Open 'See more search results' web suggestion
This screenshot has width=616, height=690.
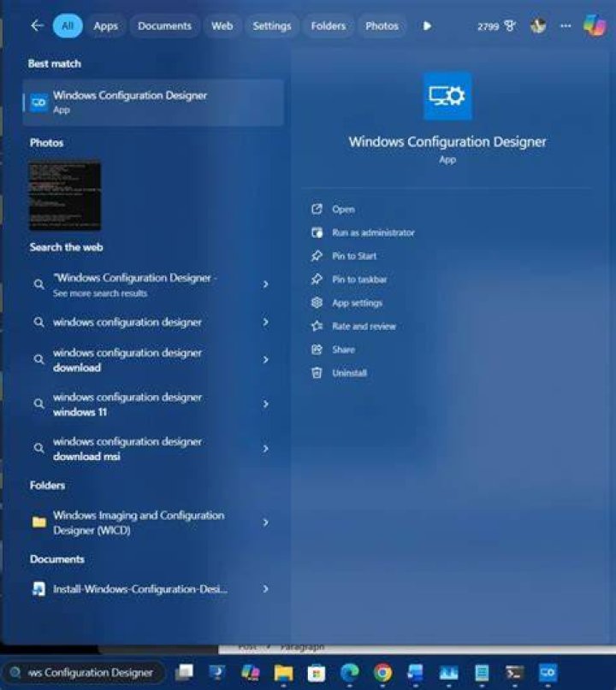coord(134,285)
